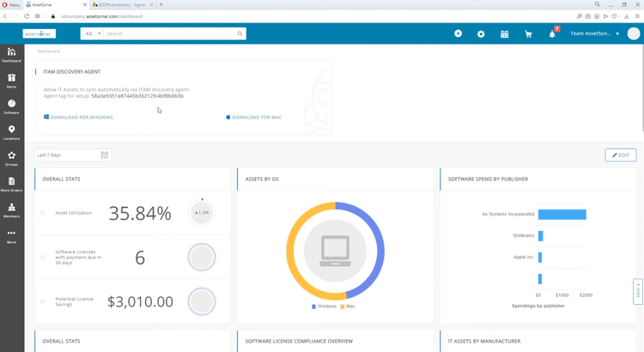Expand the Team AssetSonar account dropdown

click(x=594, y=33)
